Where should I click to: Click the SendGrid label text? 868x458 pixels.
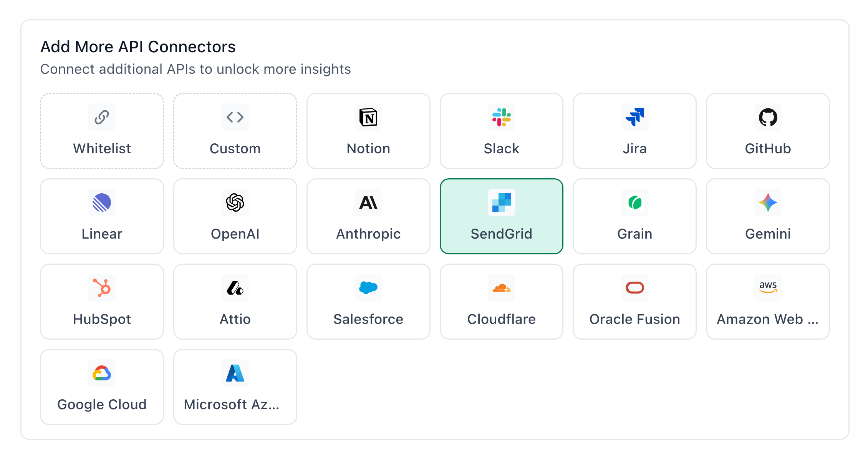click(502, 234)
